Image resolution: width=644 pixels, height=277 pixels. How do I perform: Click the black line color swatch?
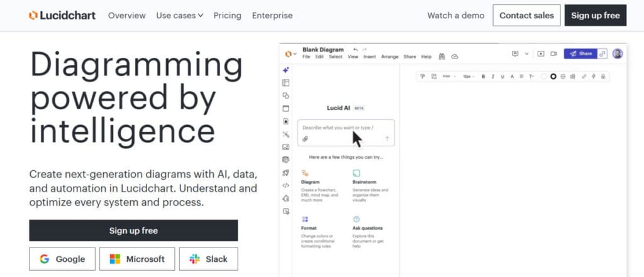click(x=553, y=77)
